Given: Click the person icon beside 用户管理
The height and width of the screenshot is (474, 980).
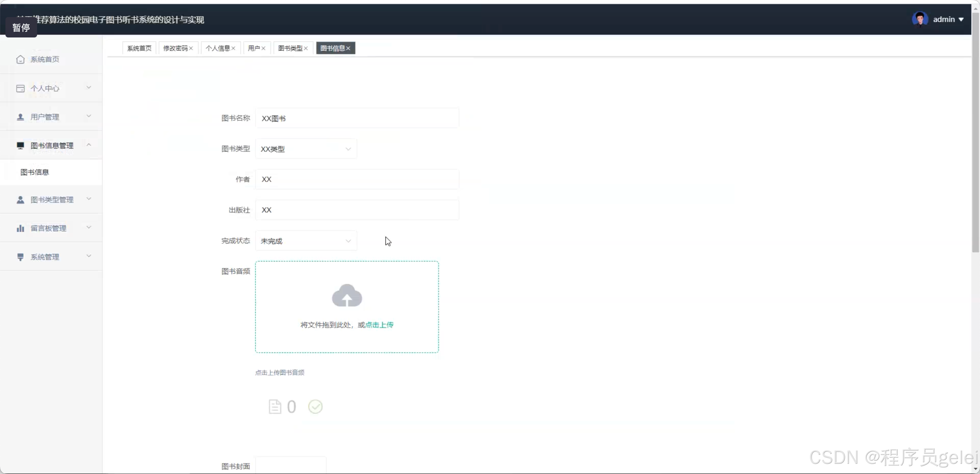Looking at the screenshot, I should click(x=20, y=117).
